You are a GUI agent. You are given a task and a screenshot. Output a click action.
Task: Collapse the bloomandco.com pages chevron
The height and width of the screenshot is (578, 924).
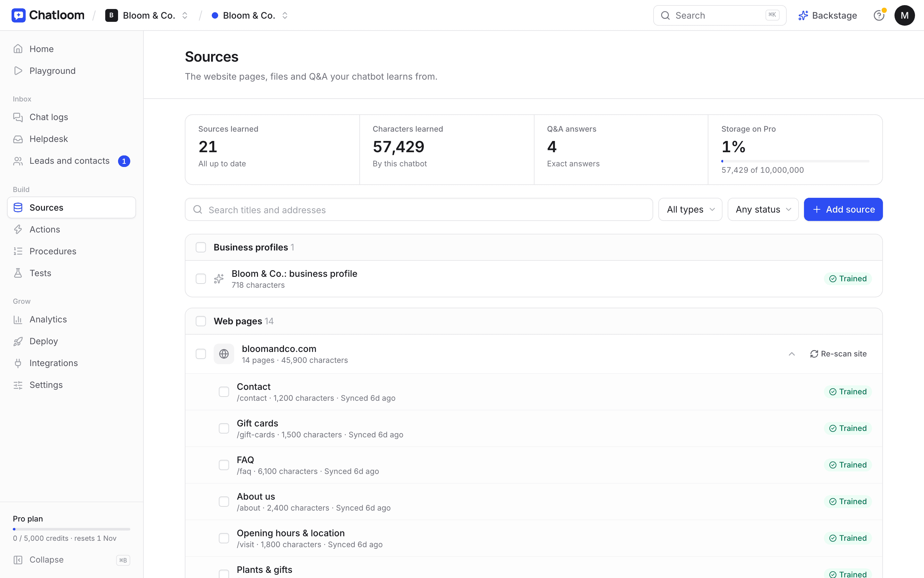[791, 354]
